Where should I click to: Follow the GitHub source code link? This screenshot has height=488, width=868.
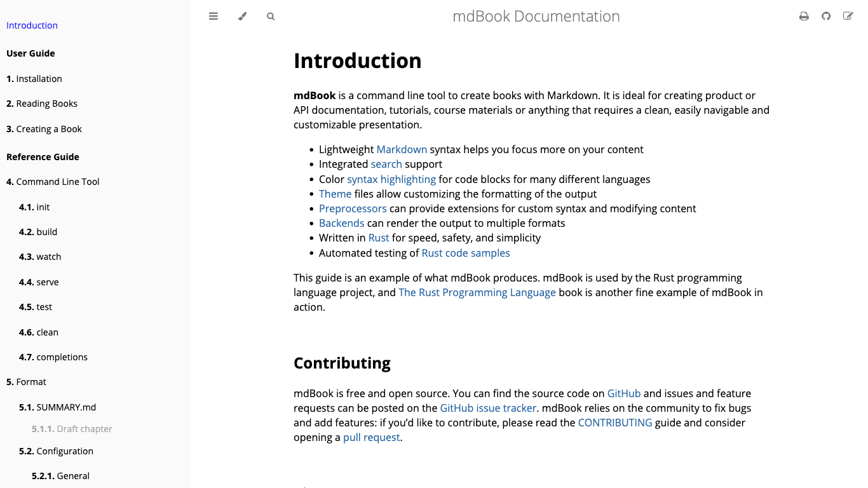[x=624, y=393]
